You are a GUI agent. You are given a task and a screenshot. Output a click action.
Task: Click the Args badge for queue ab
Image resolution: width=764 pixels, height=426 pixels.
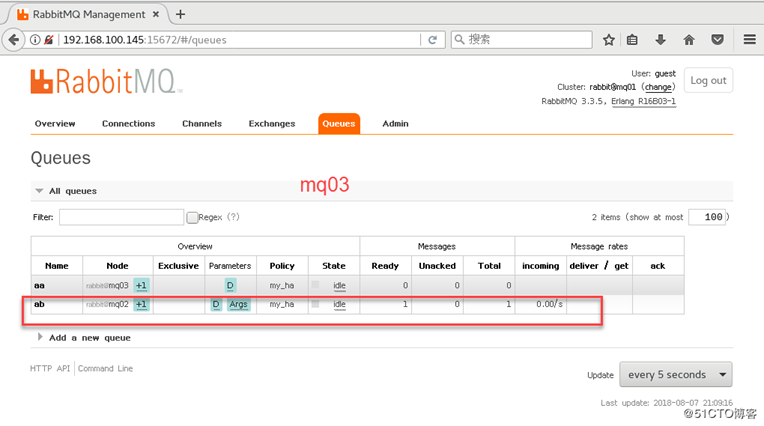click(x=238, y=304)
